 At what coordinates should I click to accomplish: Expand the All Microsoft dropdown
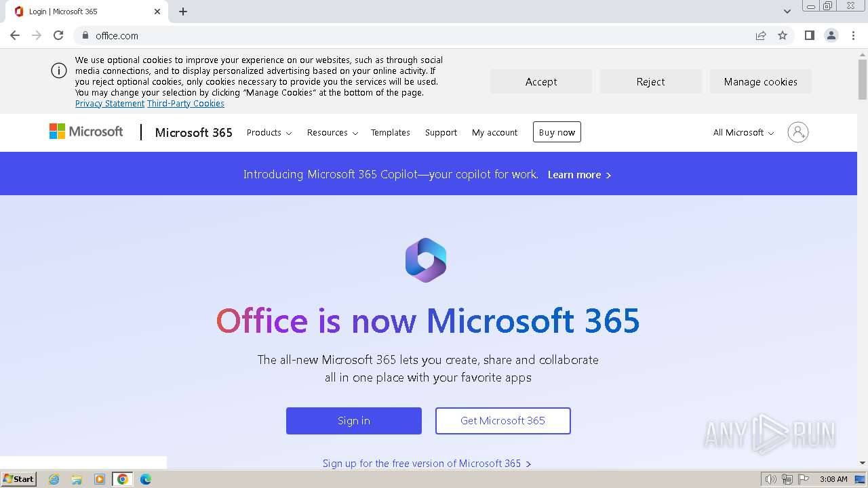coord(743,133)
